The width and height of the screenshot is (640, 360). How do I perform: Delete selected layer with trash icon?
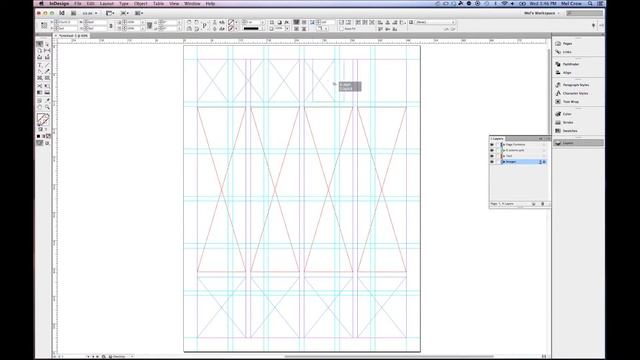(x=542, y=204)
